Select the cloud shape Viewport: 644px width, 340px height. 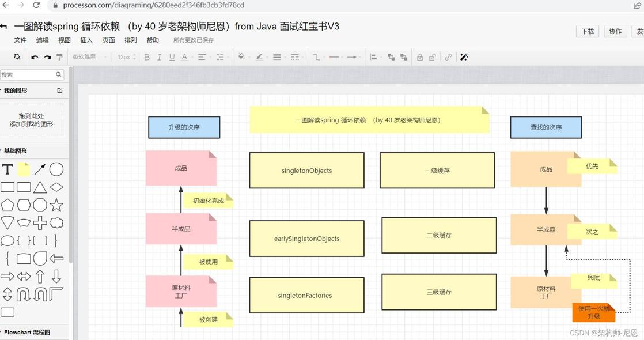click(x=56, y=223)
